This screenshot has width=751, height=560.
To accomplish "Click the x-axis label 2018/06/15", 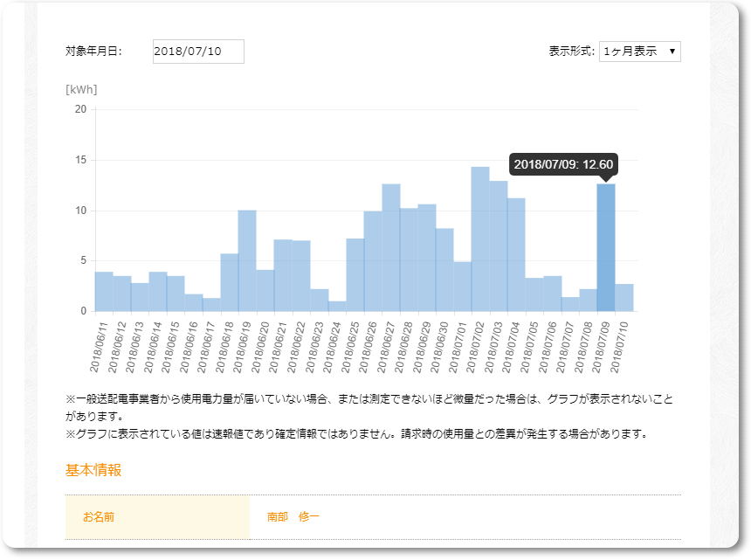I will (170, 348).
